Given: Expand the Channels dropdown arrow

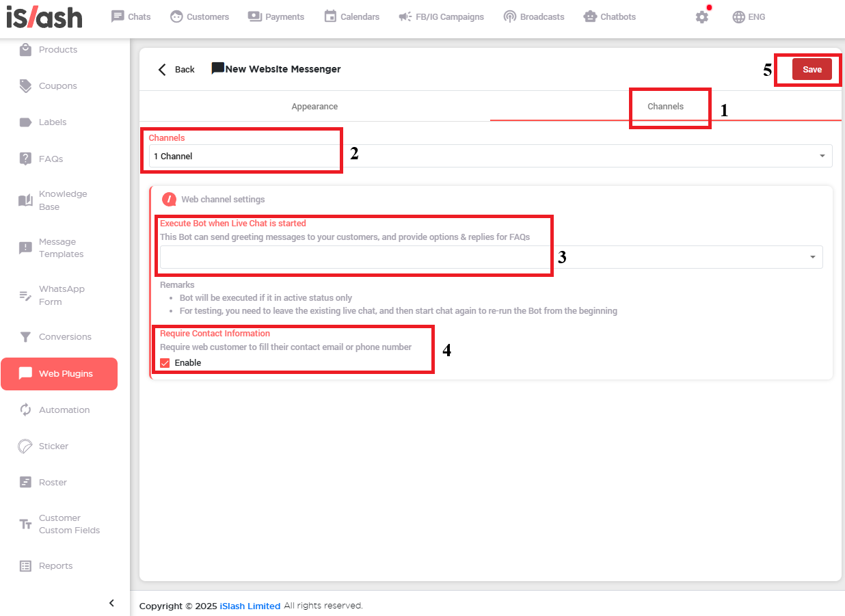Looking at the screenshot, I should click(x=822, y=157).
